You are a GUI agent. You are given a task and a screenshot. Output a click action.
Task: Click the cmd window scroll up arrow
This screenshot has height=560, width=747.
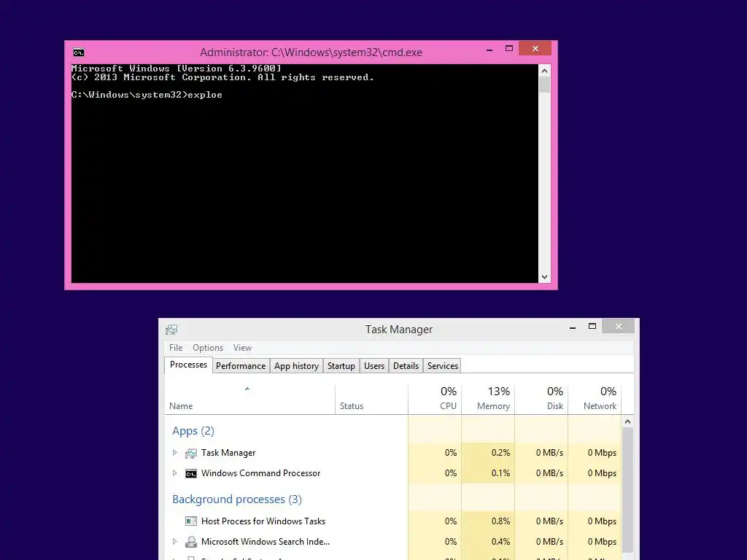pyautogui.click(x=544, y=71)
